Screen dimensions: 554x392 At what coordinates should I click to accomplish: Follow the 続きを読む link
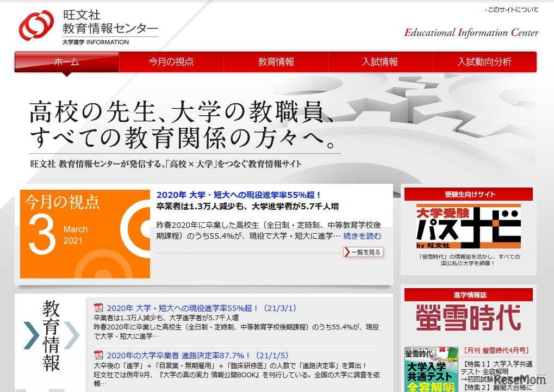[x=362, y=236]
